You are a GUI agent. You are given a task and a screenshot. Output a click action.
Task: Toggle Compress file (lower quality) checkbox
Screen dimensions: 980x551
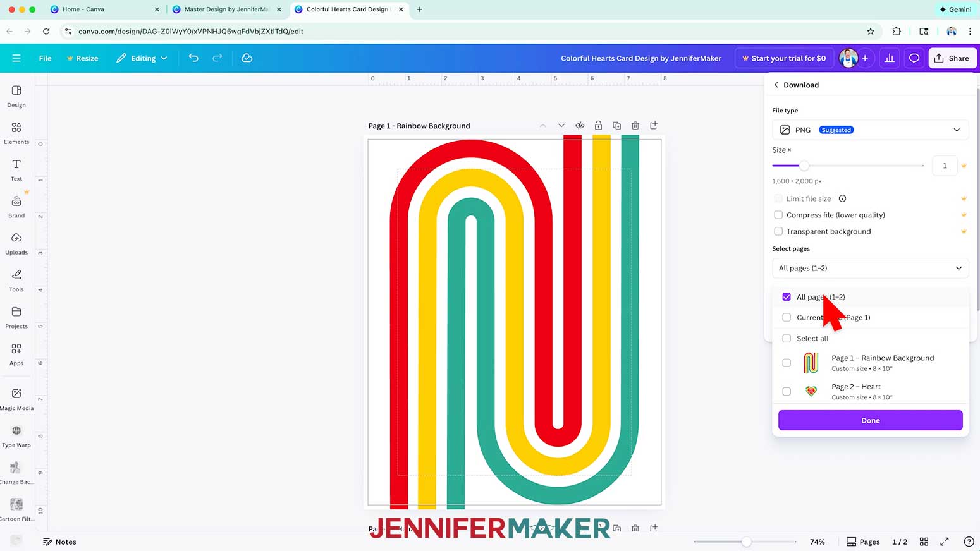coord(778,215)
